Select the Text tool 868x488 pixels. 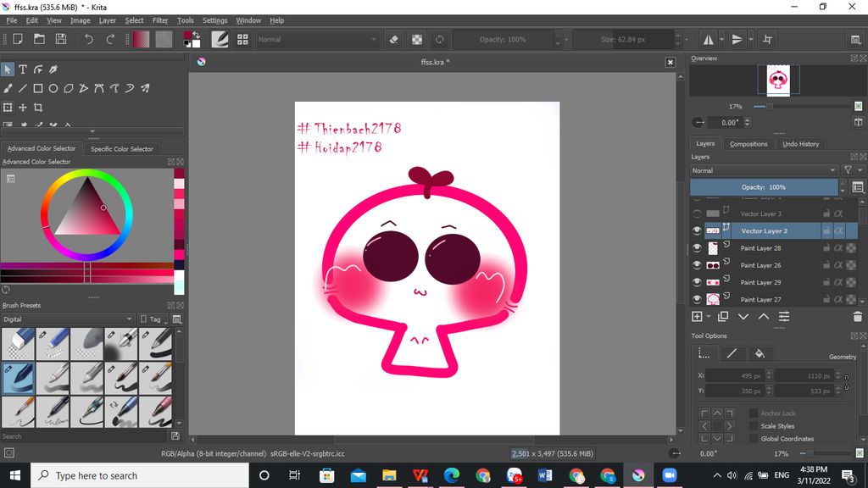(23, 69)
